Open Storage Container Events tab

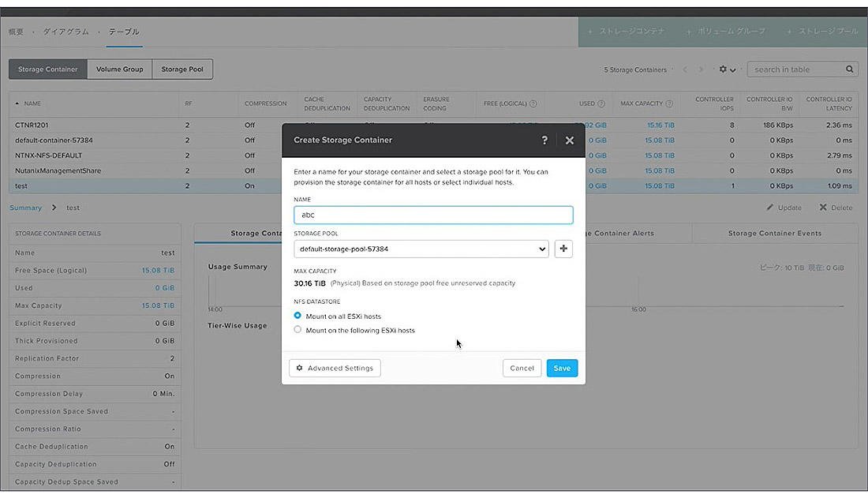tap(774, 233)
